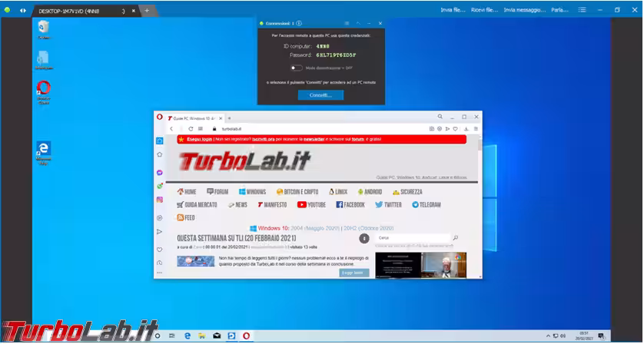Open Opera sidebar send/flow icon
644x344 pixels.
click(160, 232)
